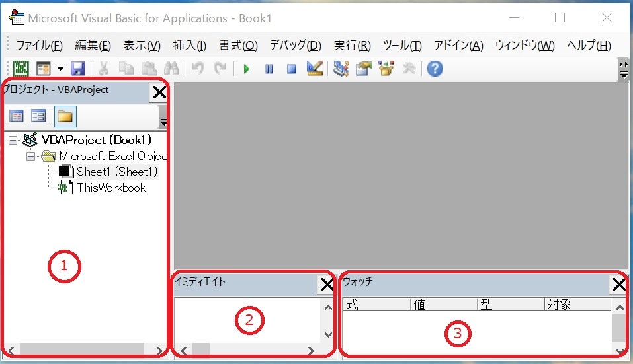This screenshot has width=633, height=364.
Task: Save Book1 using the floppy disk icon
Action: (78, 69)
